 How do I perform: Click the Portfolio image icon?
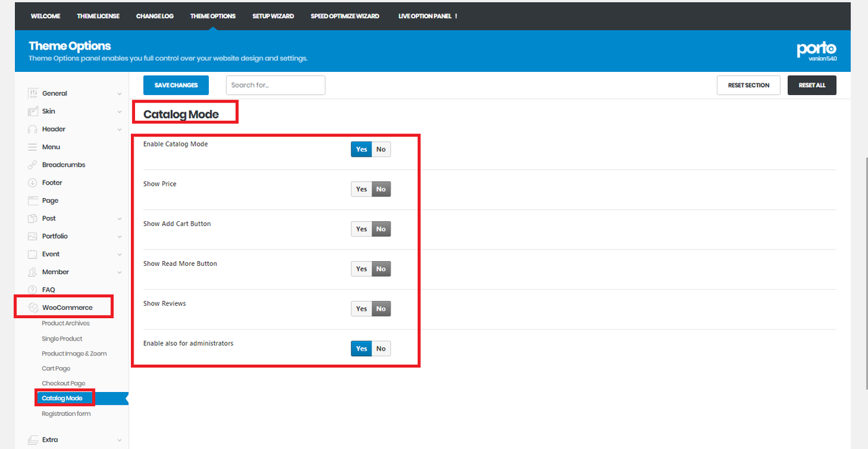(x=33, y=236)
